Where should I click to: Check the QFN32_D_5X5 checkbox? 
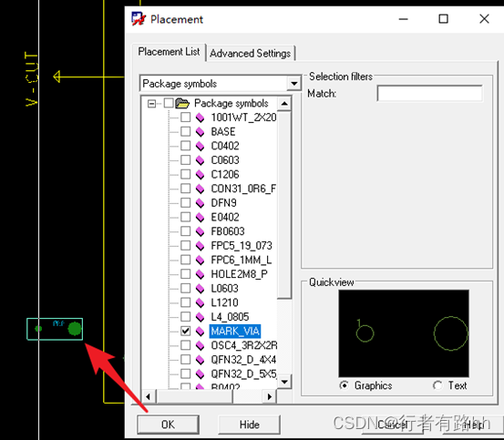click(185, 373)
